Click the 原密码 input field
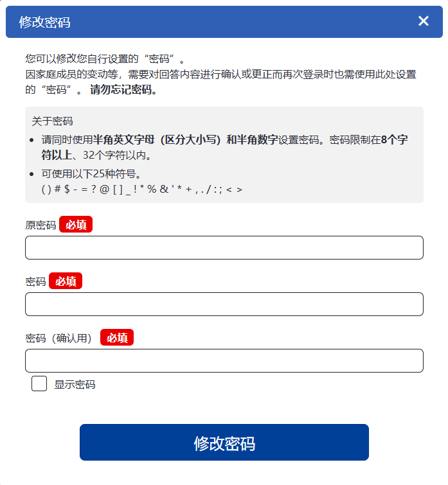Screen dimensions: 448x485 click(224, 247)
